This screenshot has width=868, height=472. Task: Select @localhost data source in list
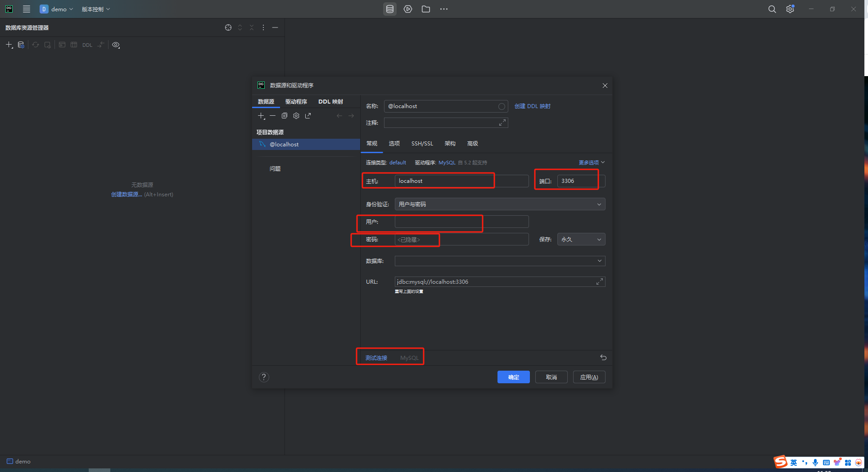tap(306, 145)
